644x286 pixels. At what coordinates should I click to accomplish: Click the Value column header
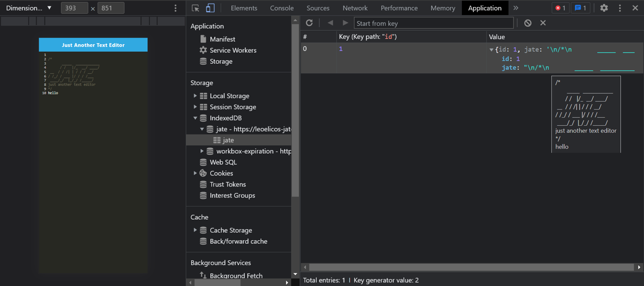coord(565,37)
